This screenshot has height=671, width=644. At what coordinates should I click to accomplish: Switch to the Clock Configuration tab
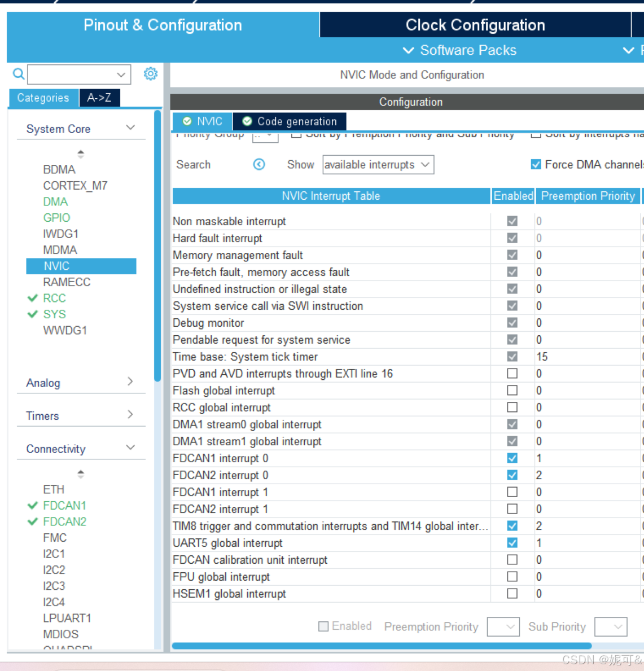click(x=475, y=25)
